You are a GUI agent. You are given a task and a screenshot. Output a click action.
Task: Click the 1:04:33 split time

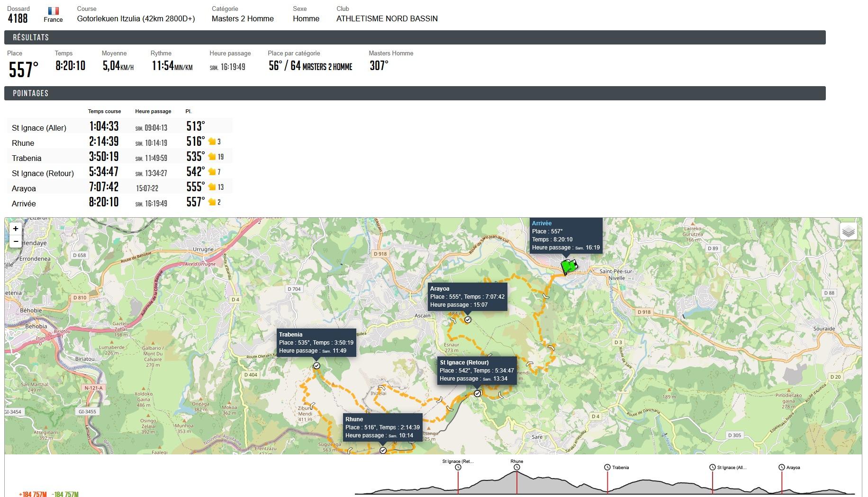pos(104,126)
